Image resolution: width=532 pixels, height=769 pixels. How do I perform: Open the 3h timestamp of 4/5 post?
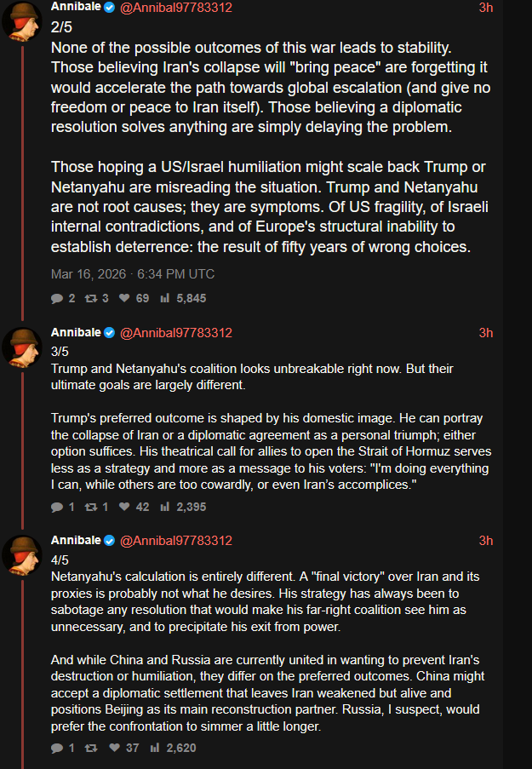(x=485, y=541)
